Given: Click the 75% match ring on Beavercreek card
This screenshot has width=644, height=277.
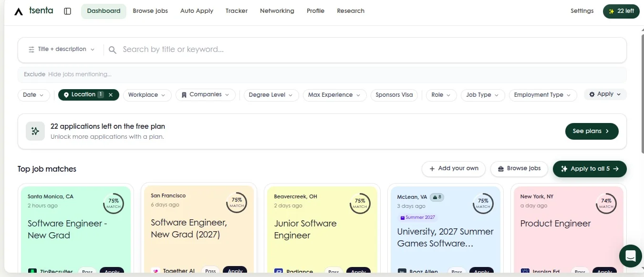Looking at the screenshot, I should pyautogui.click(x=360, y=203).
